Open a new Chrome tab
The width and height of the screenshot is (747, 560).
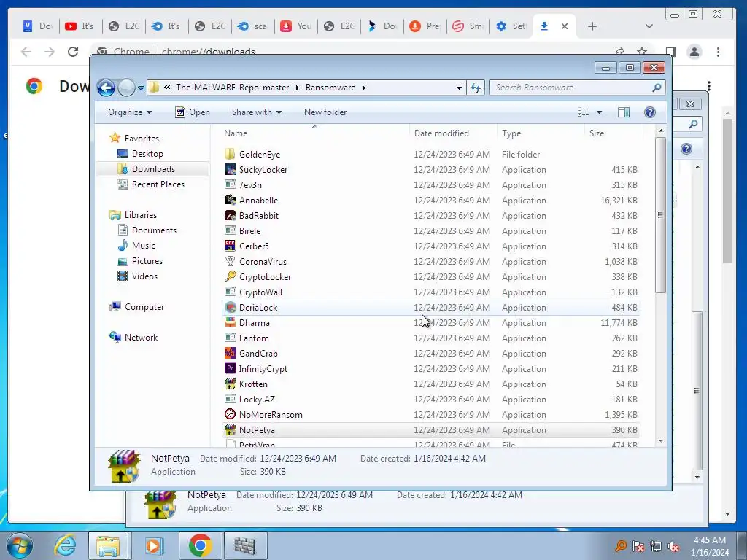point(592,26)
